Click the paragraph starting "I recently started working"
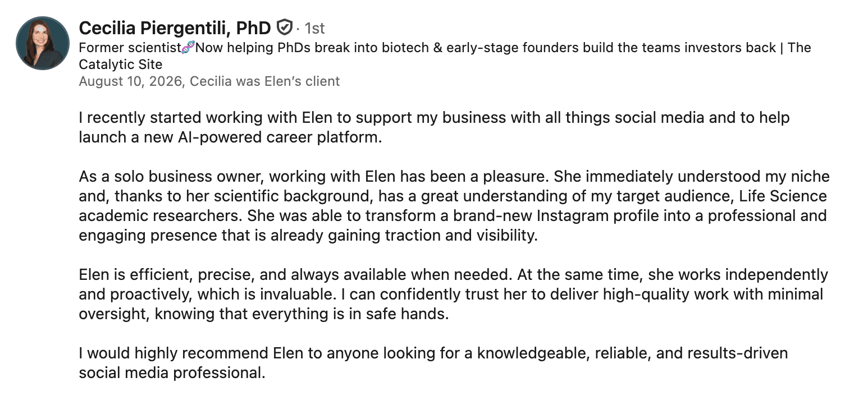Image resolution: width=868 pixels, height=396 pixels. [x=434, y=127]
